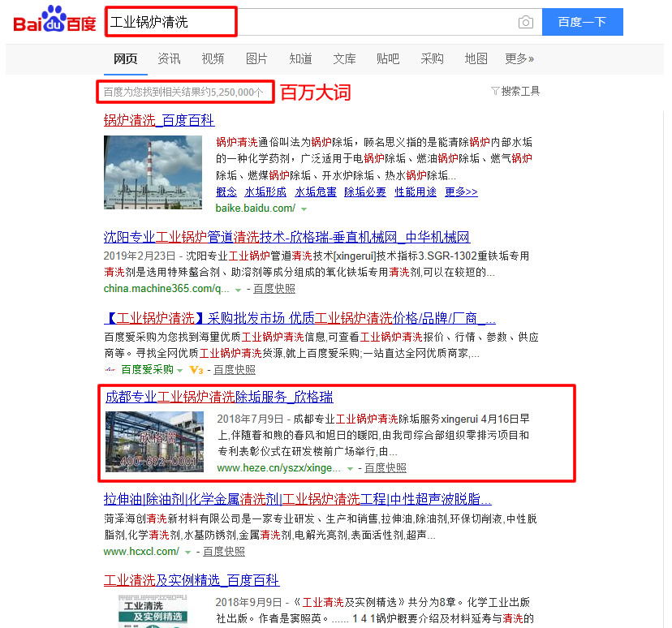Open 沈阳专业工业锅炉管道清洗技术 result title
This screenshot has height=628, width=672.
click(x=286, y=237)
